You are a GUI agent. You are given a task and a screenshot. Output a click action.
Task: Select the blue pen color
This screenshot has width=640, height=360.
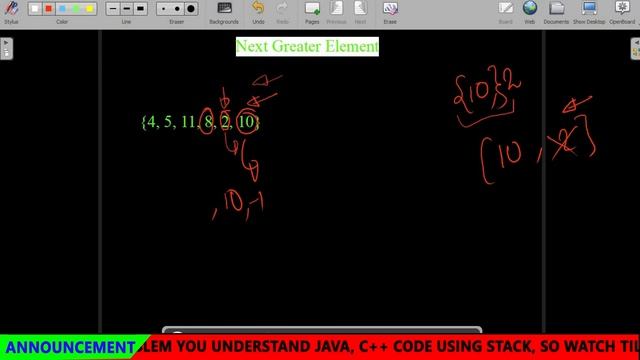coord(62,9)
